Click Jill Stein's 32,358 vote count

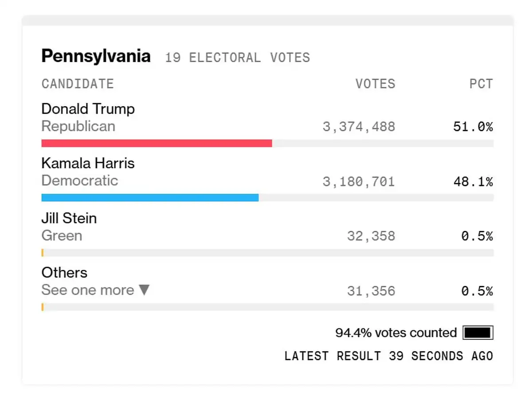[x=371, y=236]
